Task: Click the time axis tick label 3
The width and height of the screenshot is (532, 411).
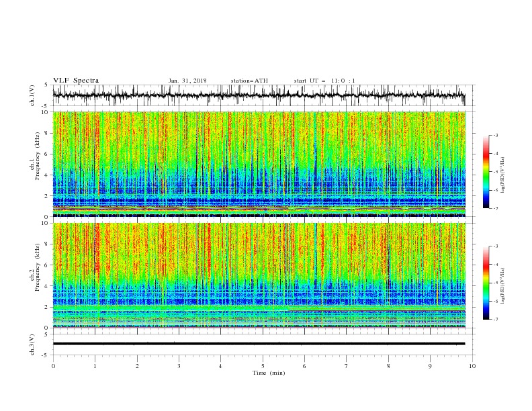Action: (179, 366)
